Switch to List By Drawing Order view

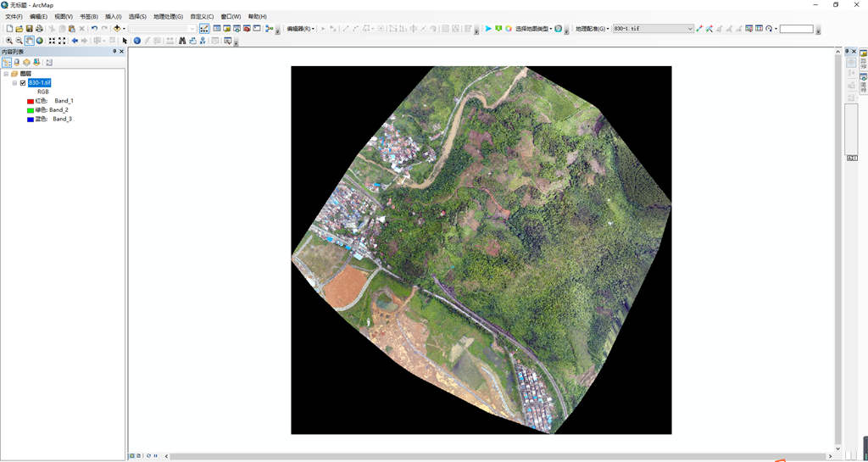(7, 62)
